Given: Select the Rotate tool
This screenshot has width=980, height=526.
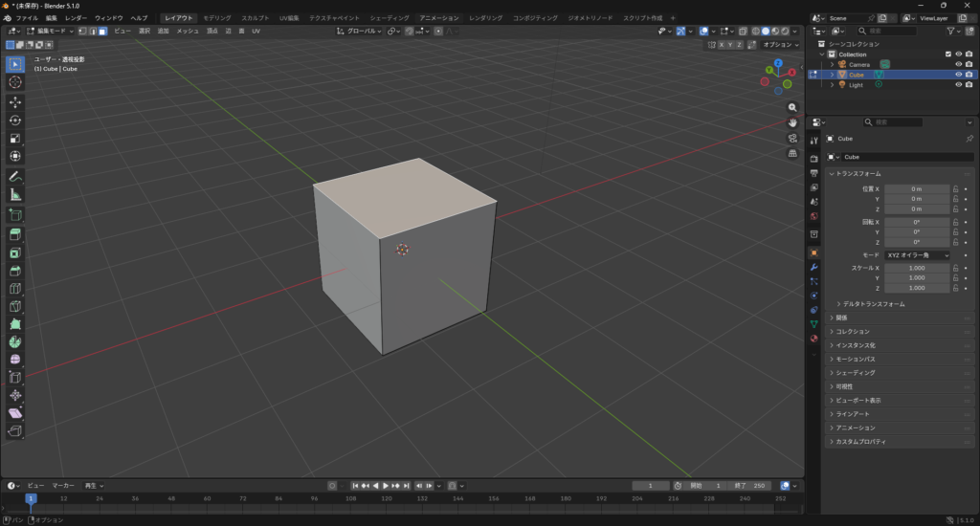Looking at the screenshot, I should pos(15,120).
